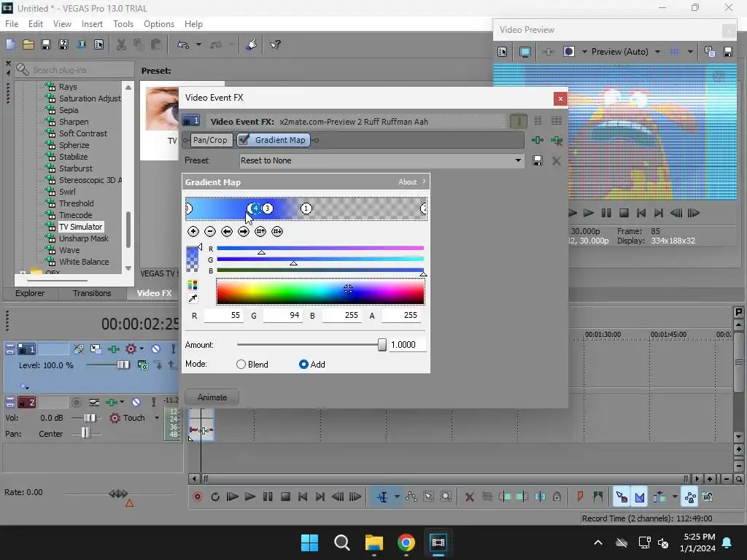
Task: Click Record button in transport bar
Action: point(198,497)
